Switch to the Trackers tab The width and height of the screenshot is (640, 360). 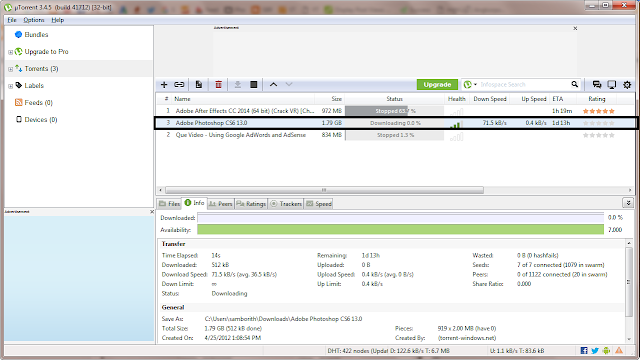coord(286,204)
